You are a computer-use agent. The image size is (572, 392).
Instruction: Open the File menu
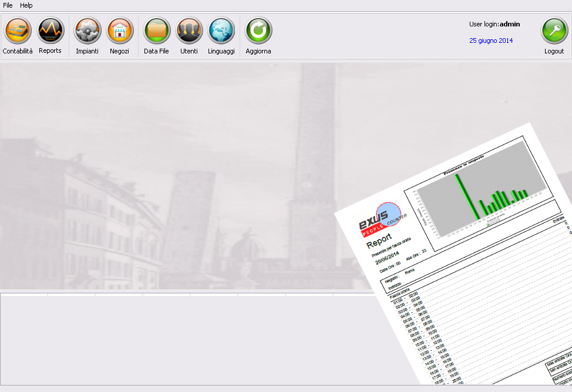click(8, 5)
